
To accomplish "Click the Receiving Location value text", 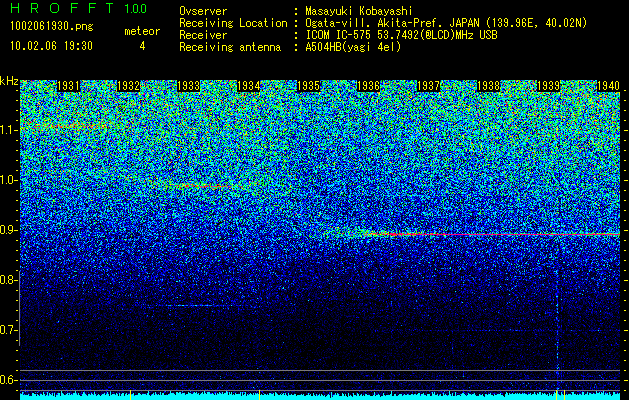I will coord(446,23).
